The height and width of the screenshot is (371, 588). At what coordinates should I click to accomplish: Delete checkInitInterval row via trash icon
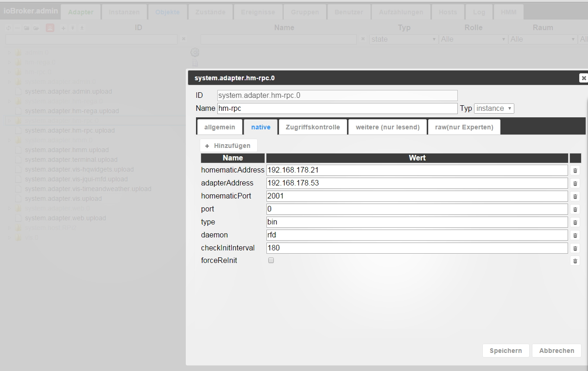pyautogui.click(x=575, y=249)
